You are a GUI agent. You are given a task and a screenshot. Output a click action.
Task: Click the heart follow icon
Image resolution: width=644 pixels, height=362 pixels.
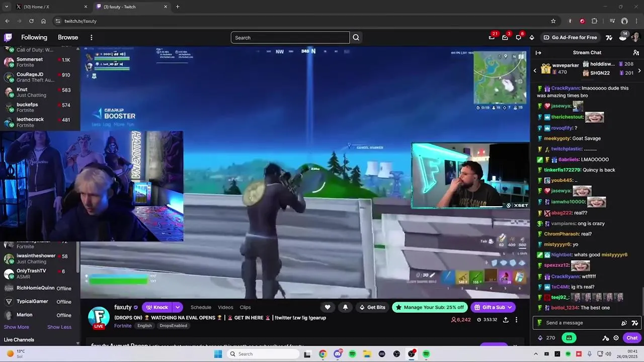(x=328, y=307)
